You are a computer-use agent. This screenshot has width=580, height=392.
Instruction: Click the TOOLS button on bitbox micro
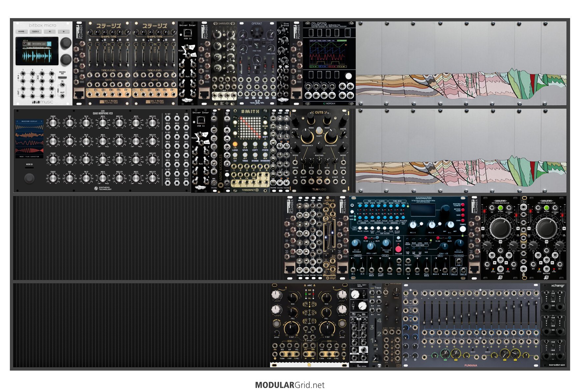[x=36, y=32]
